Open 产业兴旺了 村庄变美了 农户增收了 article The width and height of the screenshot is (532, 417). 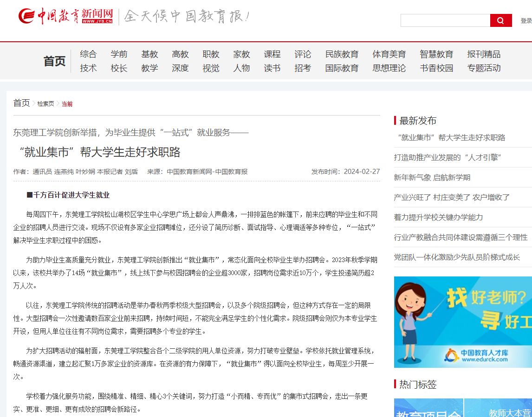(x=452, y=197)
